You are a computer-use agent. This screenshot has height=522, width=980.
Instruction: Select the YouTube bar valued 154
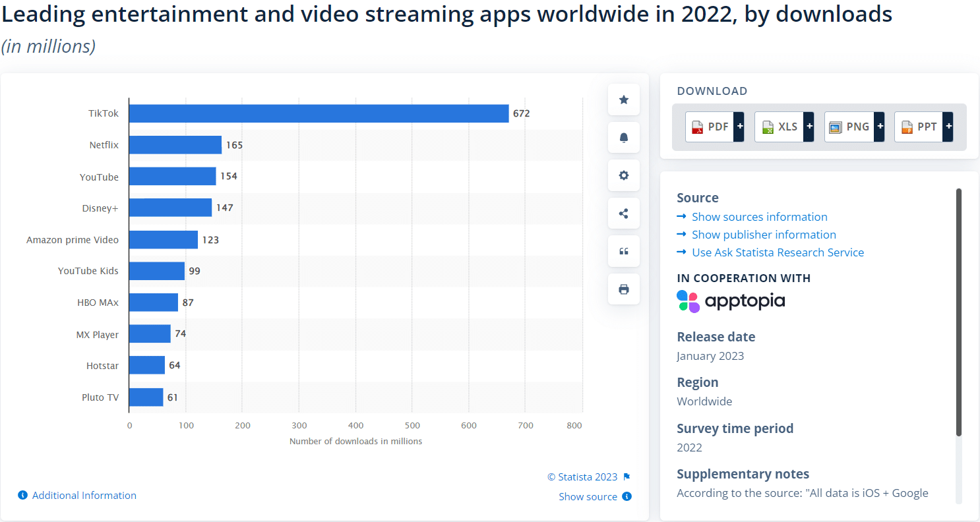(x=173, y=176)
